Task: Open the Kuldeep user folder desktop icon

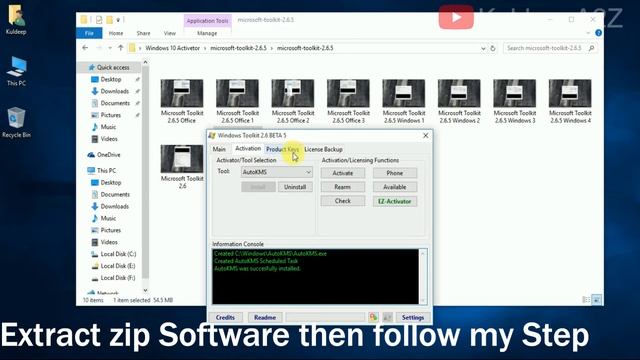Action: tap(16, 19)
